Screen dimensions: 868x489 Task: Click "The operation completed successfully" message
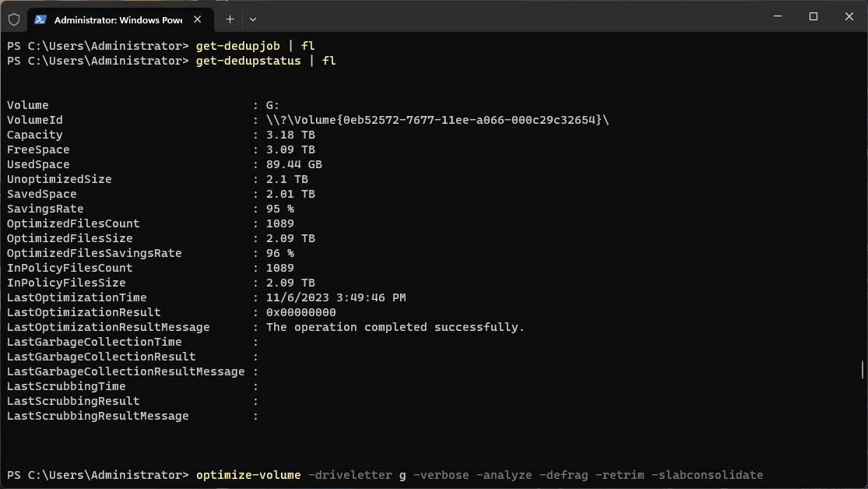[395, 327]
